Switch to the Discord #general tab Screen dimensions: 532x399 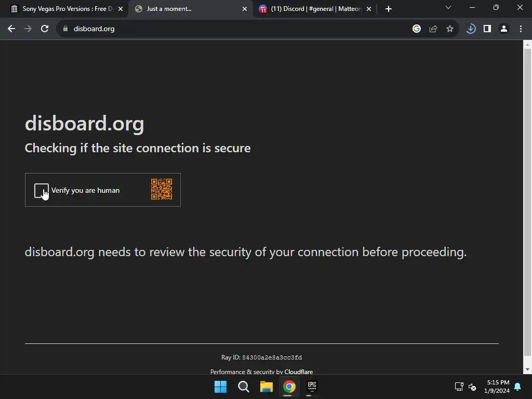(314, 9)
